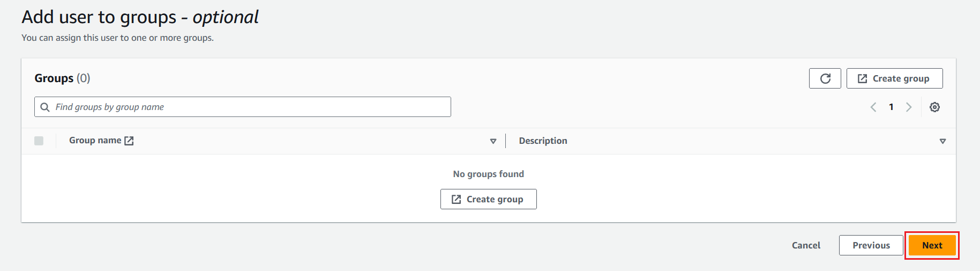Screen dimensions: 980x271
Task: Click the refresh groups button
Action: tap(825, 78)
